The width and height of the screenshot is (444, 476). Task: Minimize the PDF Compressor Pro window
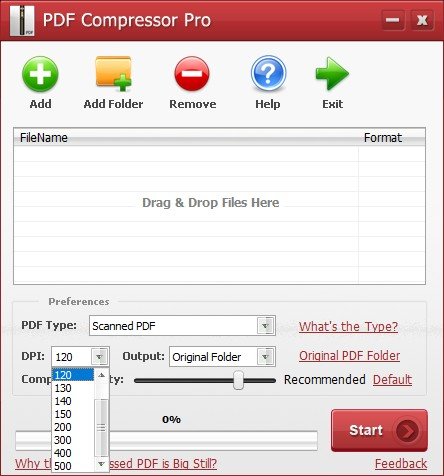tap(393, 20)
